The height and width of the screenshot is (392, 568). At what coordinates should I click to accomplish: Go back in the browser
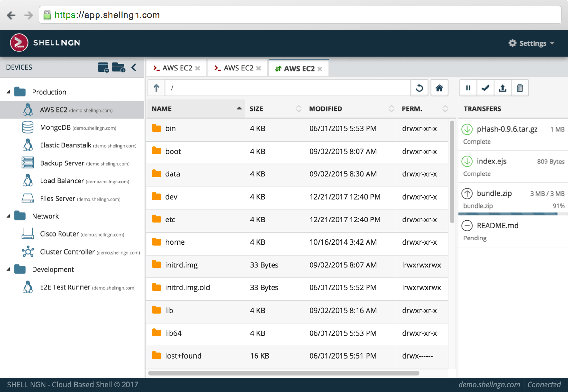tap(11, 15)
